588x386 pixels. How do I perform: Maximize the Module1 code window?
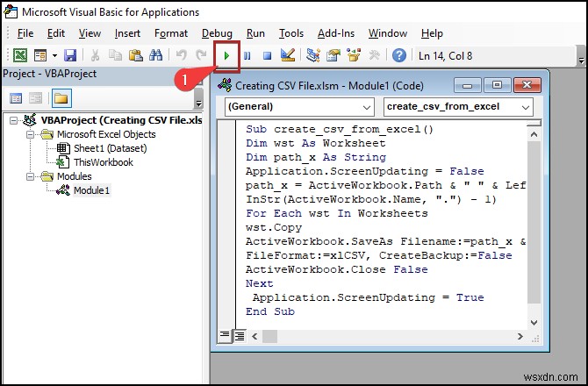click(497, 85)
